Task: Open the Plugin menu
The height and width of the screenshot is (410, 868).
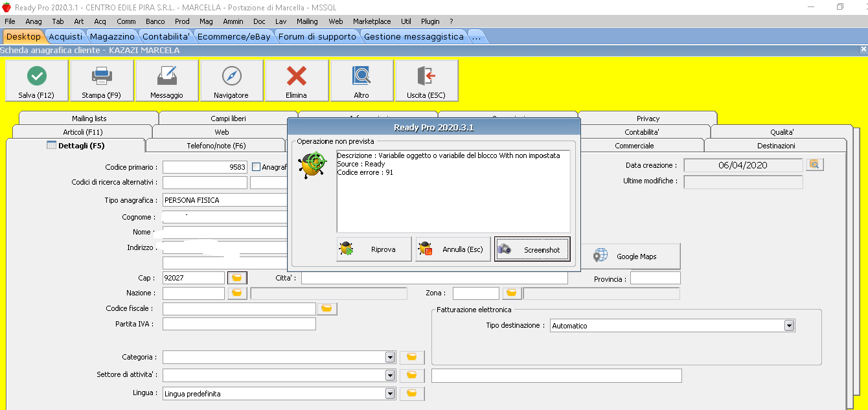Action: 430,21
